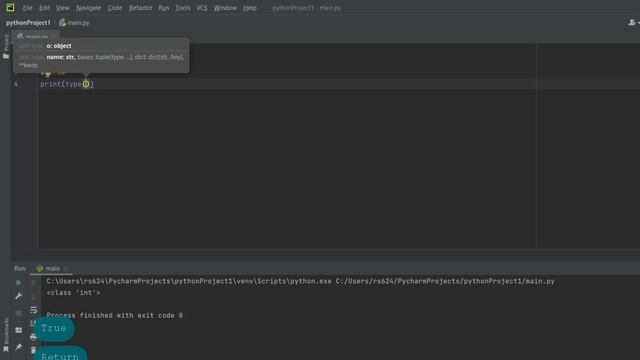Click the window title pythonProject1 - main.py
Screen dimensions: 640x360
pyautogui.click(x=307, y=8)
